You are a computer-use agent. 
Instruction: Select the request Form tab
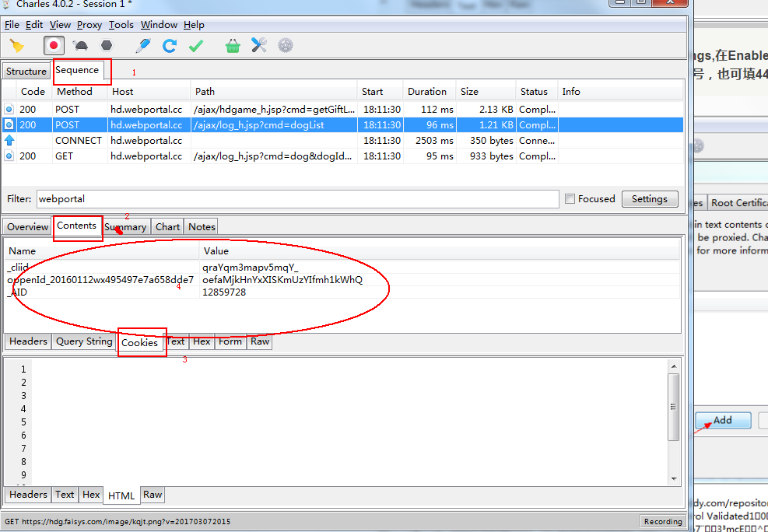(x=230, y=341)
